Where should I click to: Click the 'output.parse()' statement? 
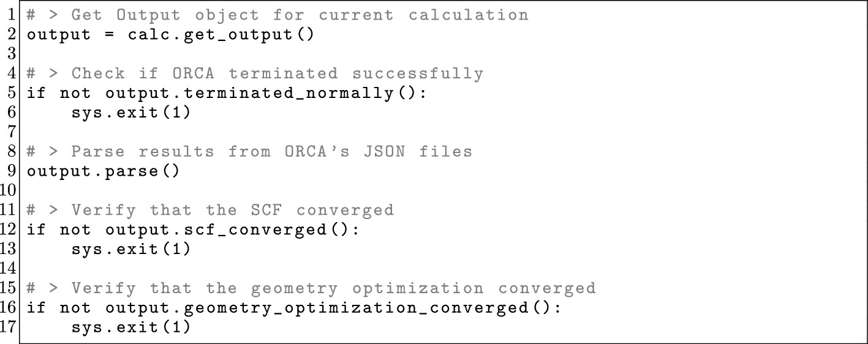(104, 171)
